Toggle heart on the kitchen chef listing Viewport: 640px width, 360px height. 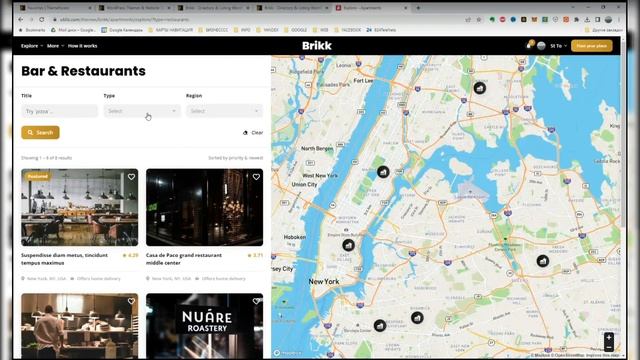[x=131, y=301]
